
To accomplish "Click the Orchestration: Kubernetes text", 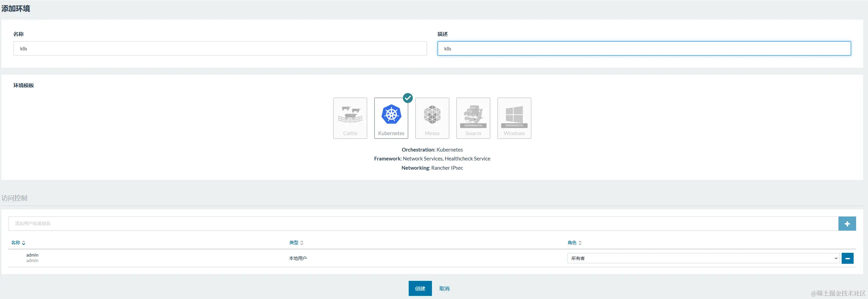I will click(x=432, y=150).
